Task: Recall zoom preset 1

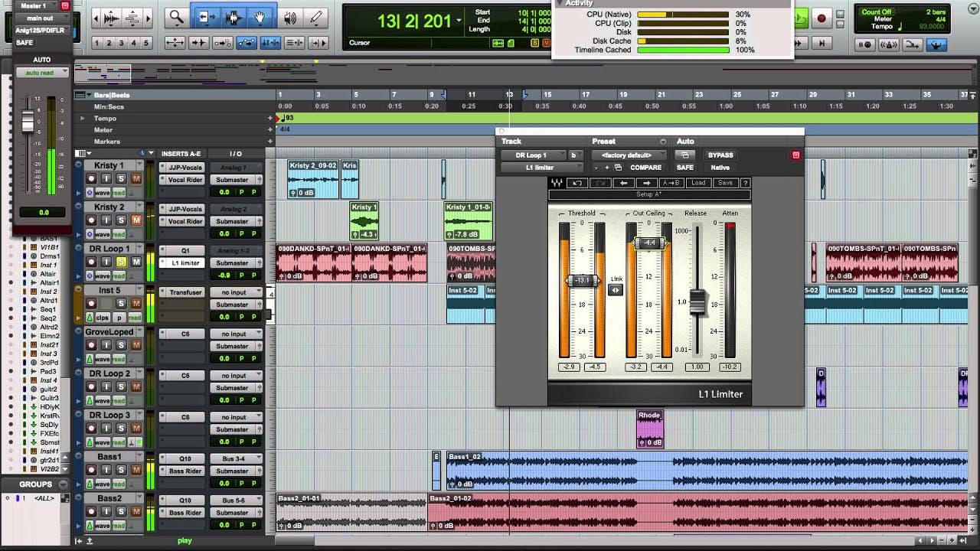Action: pyautogui.click(x=99, y=43)
